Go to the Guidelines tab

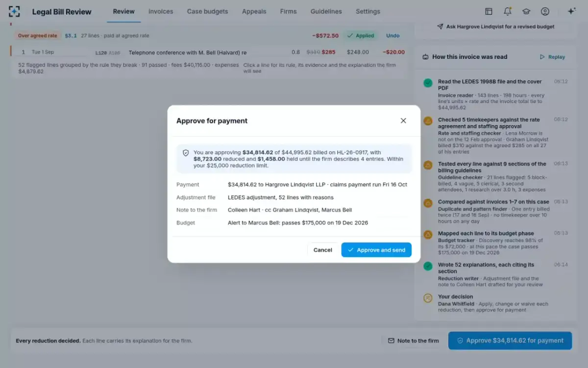326,11
